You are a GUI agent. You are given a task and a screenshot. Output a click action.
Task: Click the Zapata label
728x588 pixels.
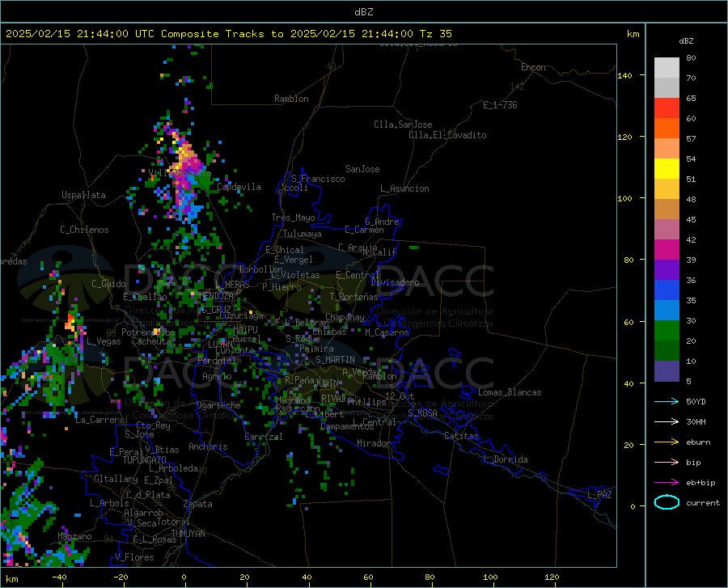pyautogui.click(x=198, y=504)
